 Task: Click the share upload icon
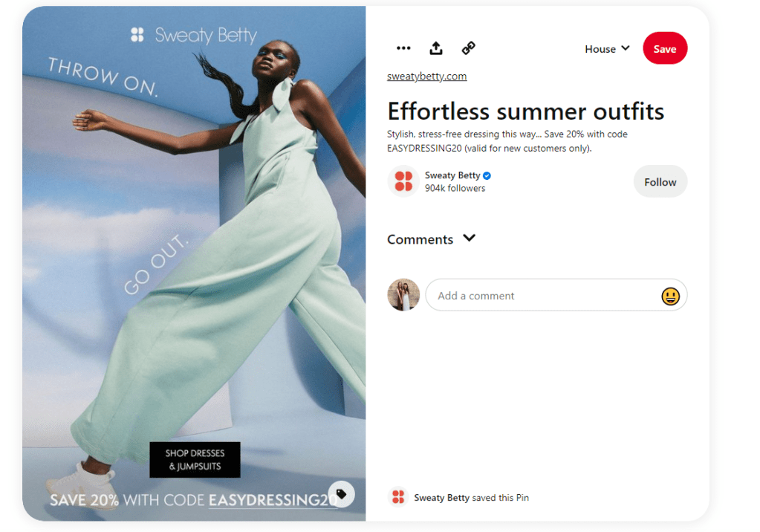436,48
